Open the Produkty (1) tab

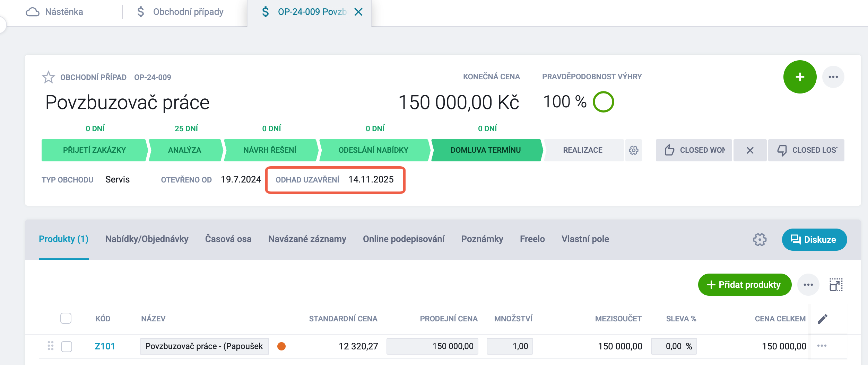pyautogui.click(x=63, y=239)
